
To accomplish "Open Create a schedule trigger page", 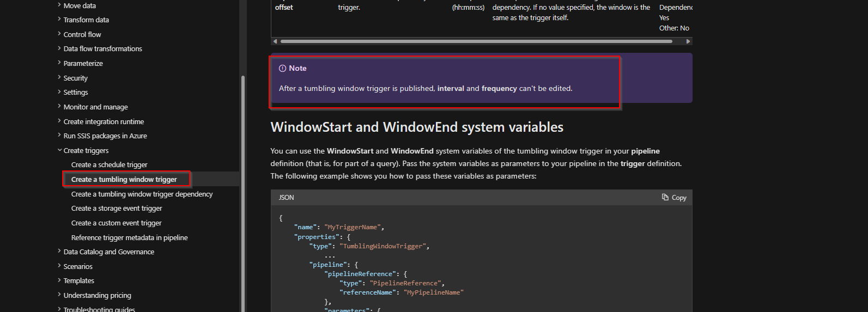I will click(109, 164).
